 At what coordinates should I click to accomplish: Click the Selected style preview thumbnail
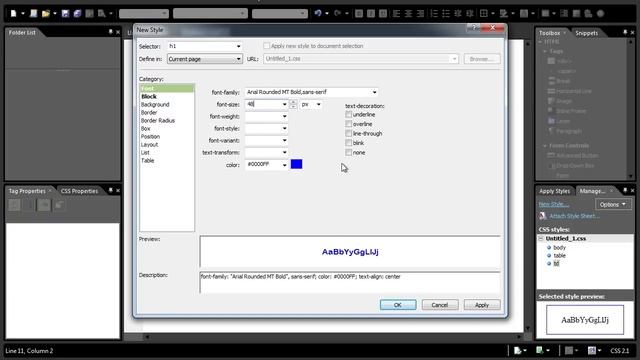coord(585,320)
